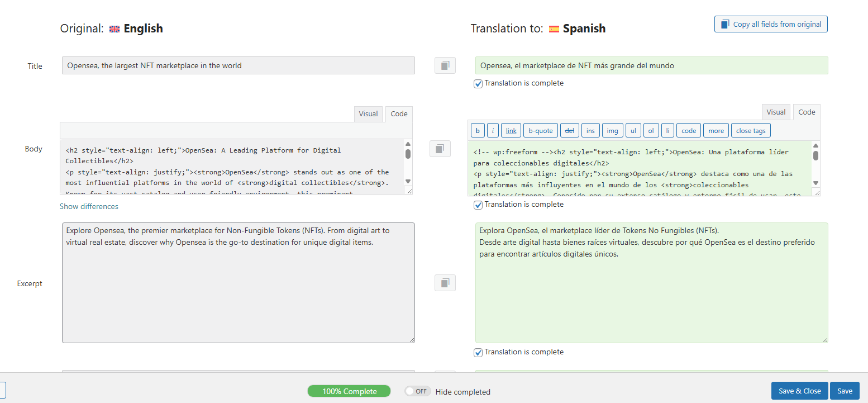Insert an unordered list with ul button
The image size is (868, 403).
click(x=633, y=130)
